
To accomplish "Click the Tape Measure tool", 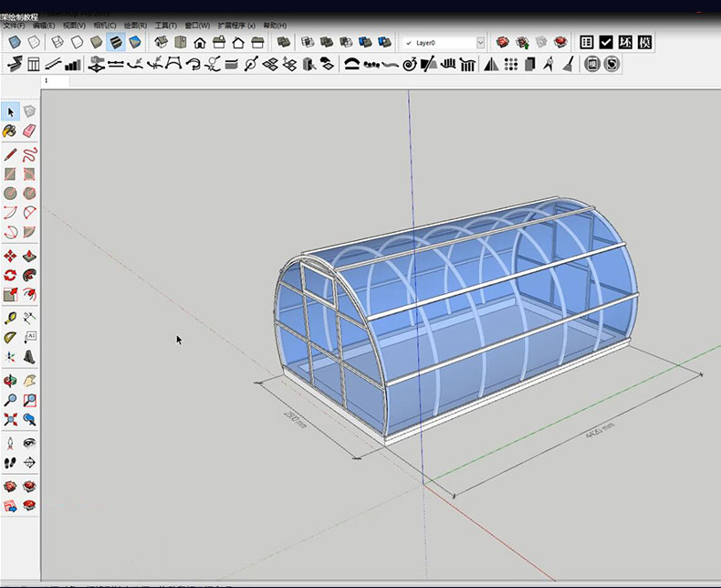I will point(10,318).
